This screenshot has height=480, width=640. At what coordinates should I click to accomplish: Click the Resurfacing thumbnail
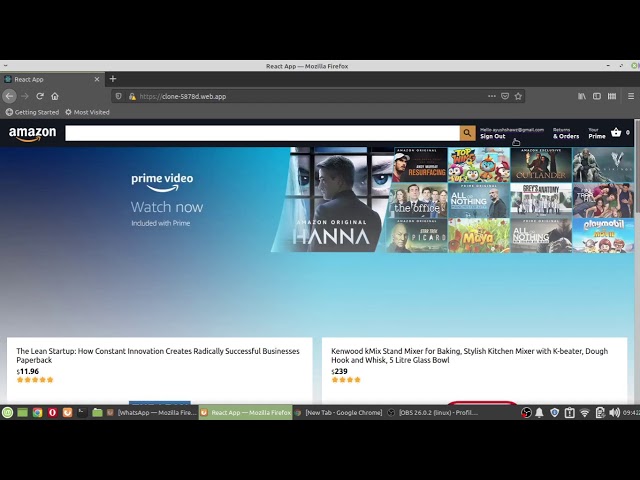click(x=420, y=165)
